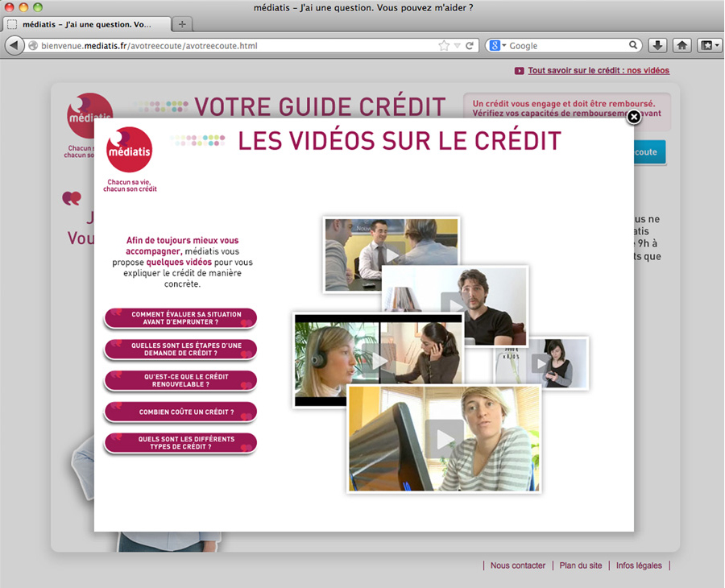Click the browser back arrow button
This screenshot has width=725, height=588.
click(x=14, y=46)
